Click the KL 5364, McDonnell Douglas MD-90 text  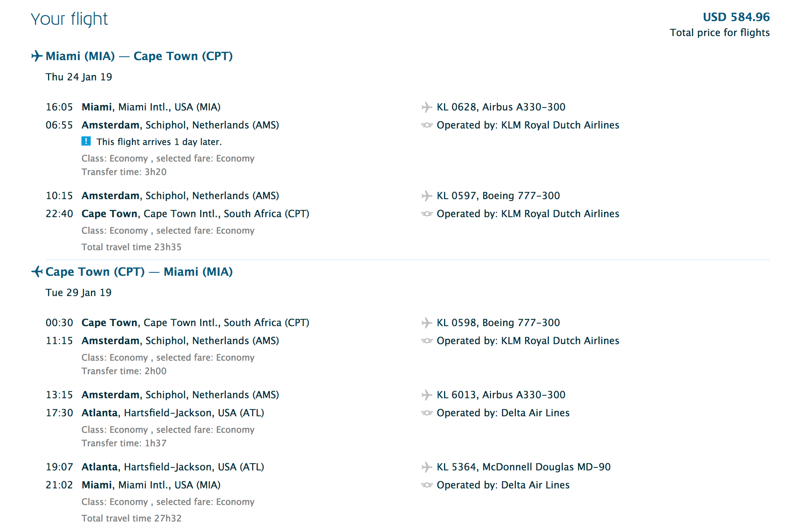(x=523, y=467)
